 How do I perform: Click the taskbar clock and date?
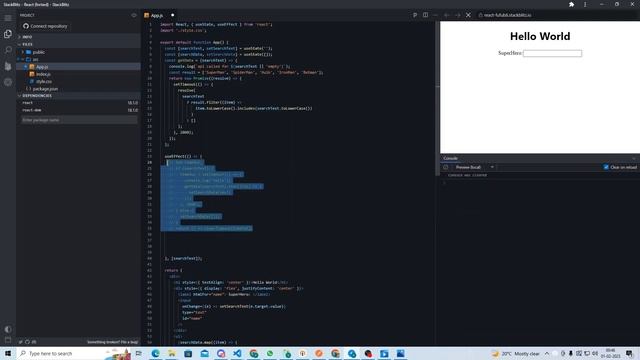click(x=611, y=353)
